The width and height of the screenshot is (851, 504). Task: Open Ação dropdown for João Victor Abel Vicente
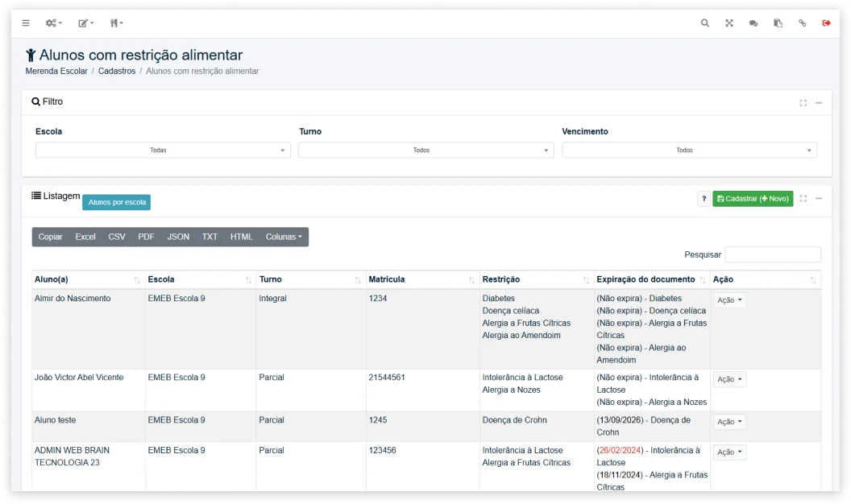coord(729,379)
